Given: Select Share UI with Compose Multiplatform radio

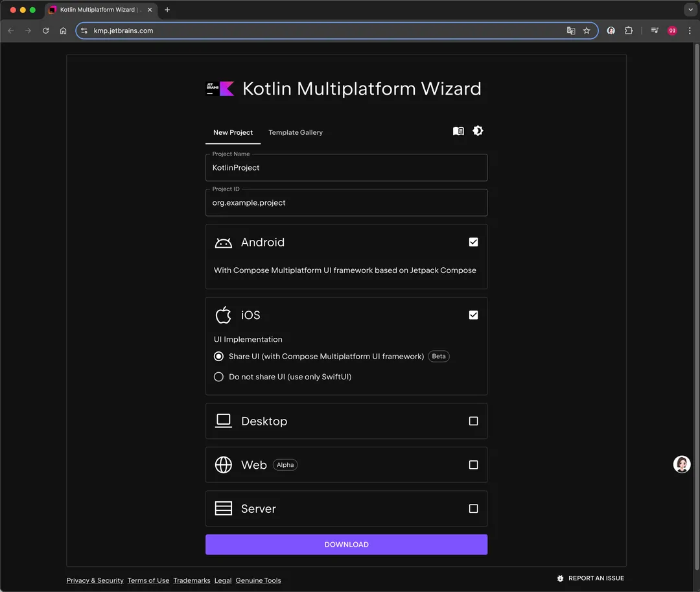Looking at the screenshot, I should tap(218, 356).
